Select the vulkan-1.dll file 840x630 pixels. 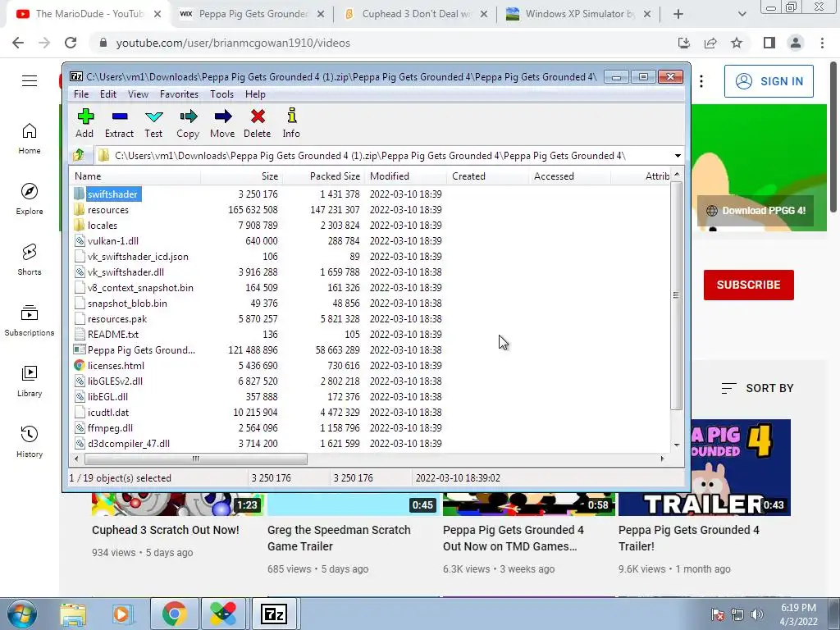pos(113,240)
